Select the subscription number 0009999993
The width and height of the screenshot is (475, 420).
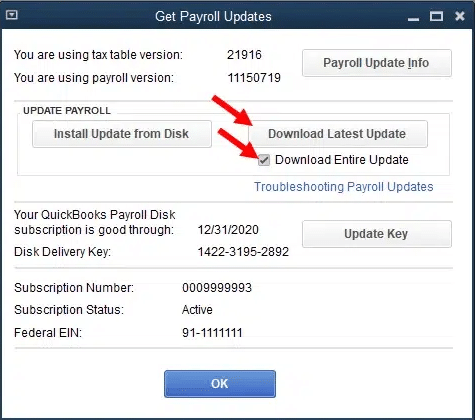click(217, 288)
